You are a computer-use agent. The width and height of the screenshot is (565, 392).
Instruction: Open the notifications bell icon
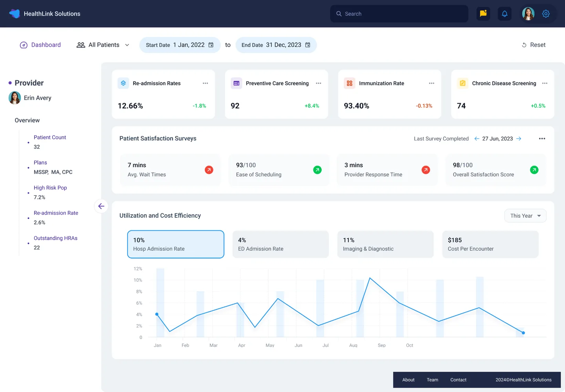pos(505,13)
